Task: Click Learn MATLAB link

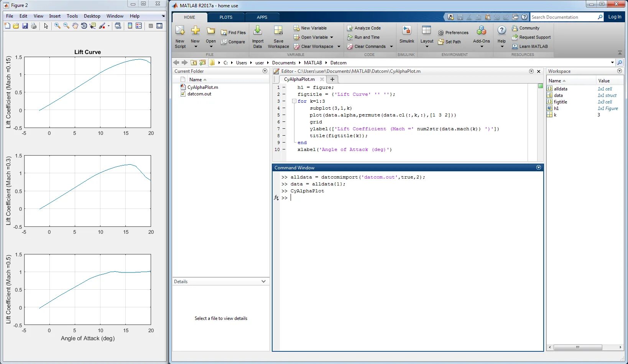Action: coord(530,46)
